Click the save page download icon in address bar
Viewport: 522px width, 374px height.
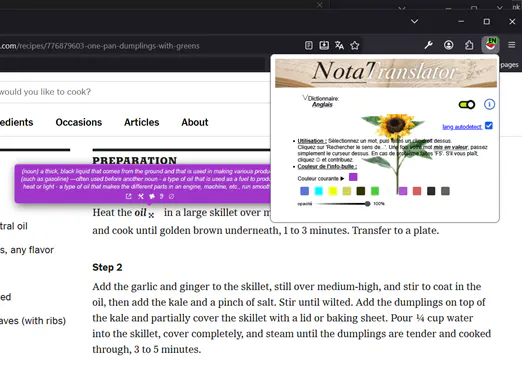click(x=324, y=45)
